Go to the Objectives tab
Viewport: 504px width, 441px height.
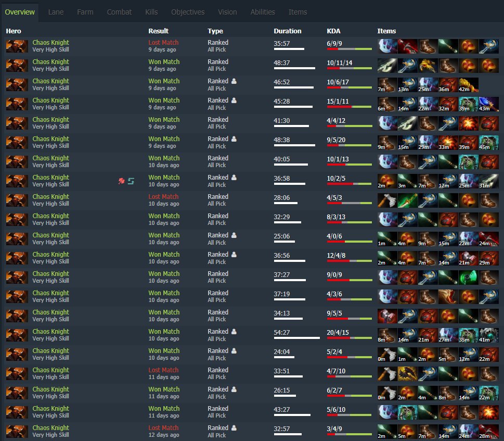188,12
